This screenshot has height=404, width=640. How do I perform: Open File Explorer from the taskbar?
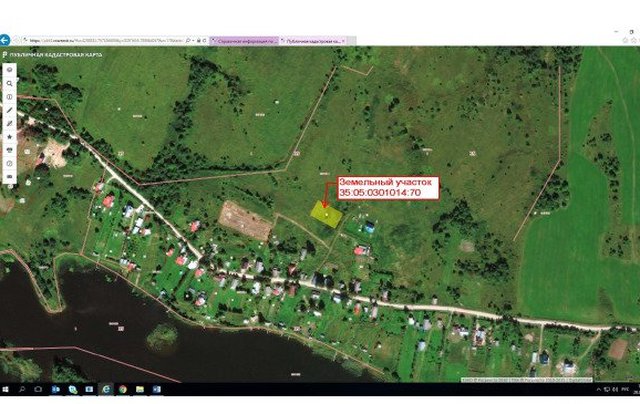[x=140, y=389]
